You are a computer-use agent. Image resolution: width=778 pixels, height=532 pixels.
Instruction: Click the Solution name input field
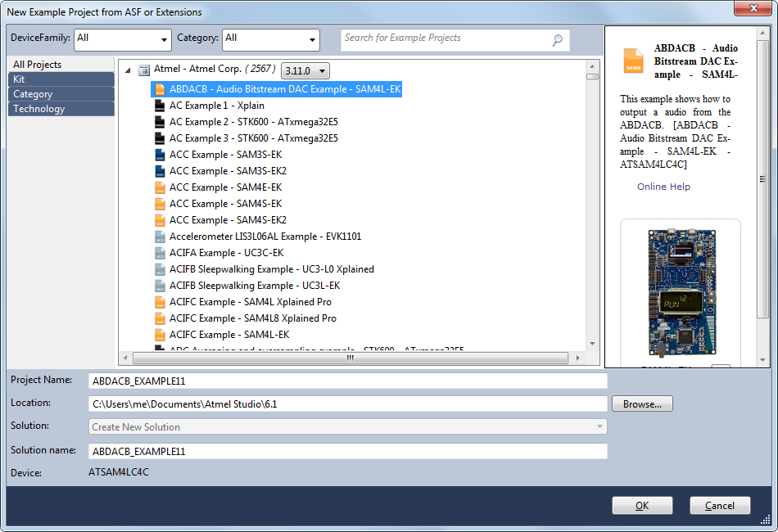(x=348, y=451)
